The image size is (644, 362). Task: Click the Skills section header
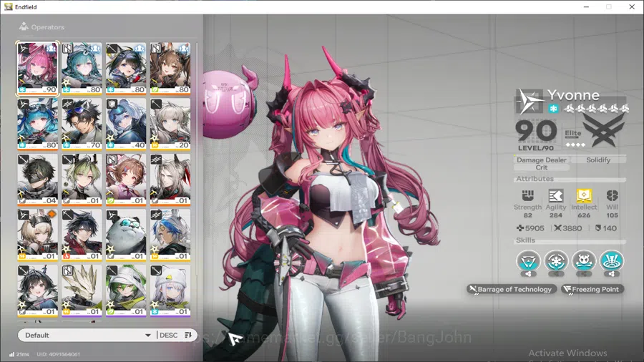[525, 240]
